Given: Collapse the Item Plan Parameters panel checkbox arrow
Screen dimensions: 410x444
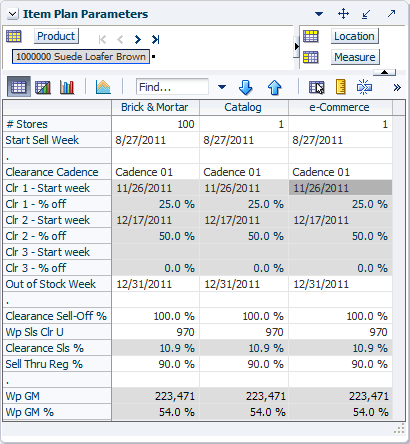Looking at the screenshot, I should coord(13,14).
